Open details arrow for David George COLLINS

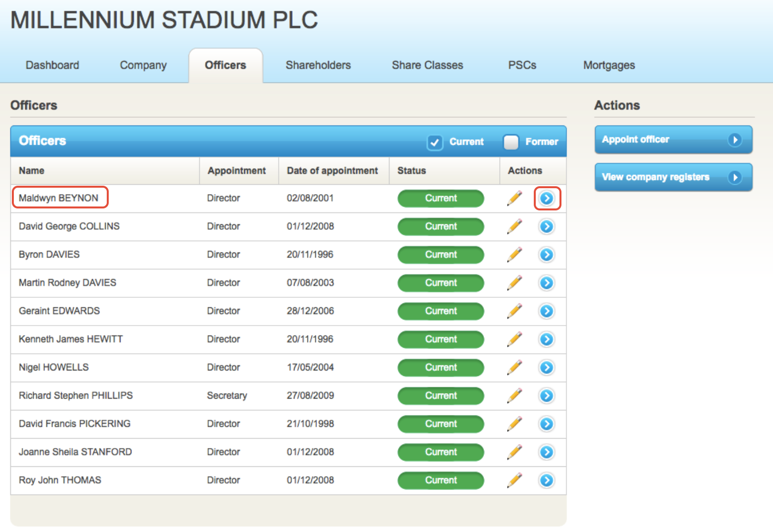(x=547, y=226)
